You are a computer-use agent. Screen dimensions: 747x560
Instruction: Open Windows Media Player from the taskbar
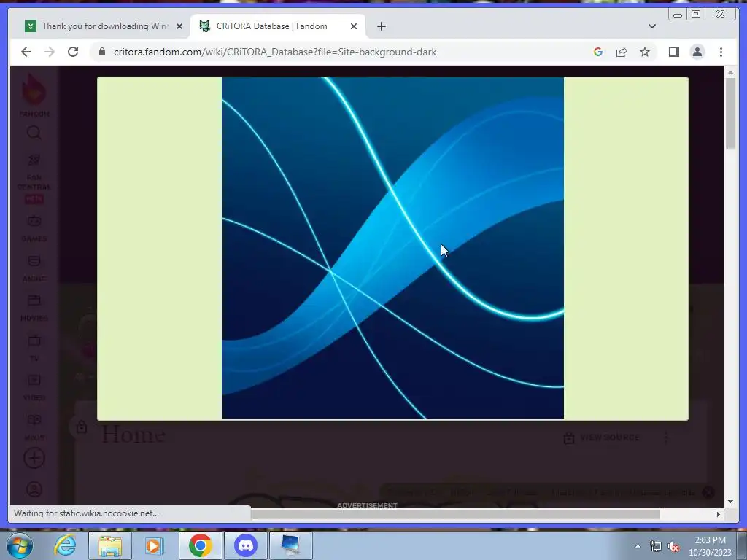coord(154,545)
